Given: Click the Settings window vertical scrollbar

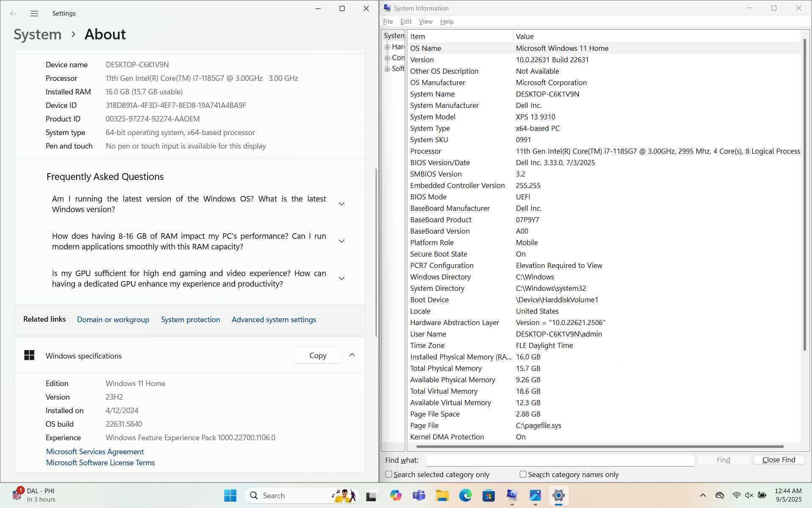Looking at the screenshot, I should tap(376, 253).
